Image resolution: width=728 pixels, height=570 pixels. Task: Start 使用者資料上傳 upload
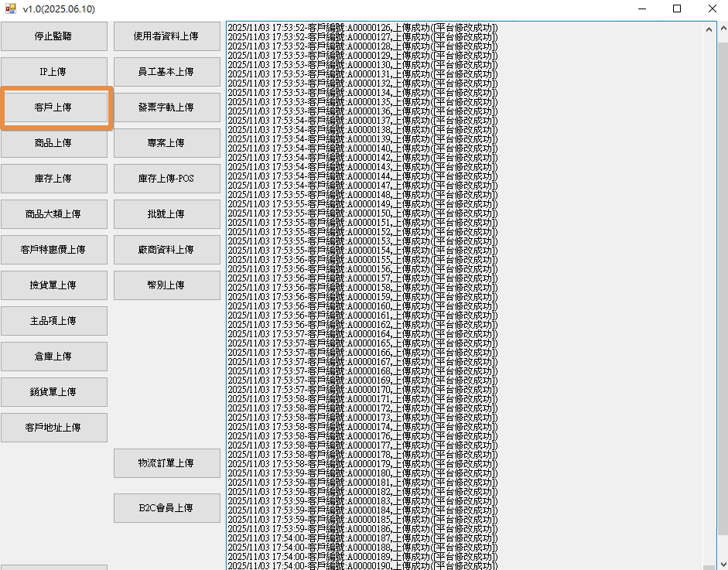(166, 36)
